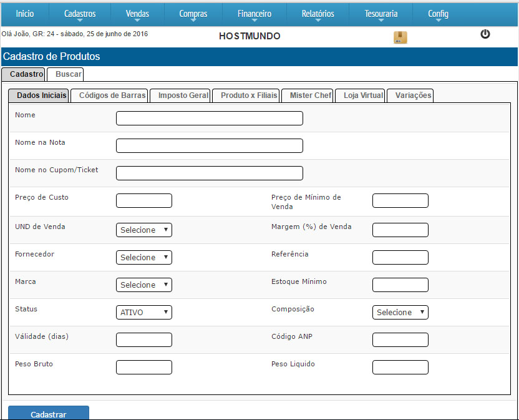Click the power logout icon
This screenshot has width=519, height=420.
pyautogui.click(x=485, y=34)
